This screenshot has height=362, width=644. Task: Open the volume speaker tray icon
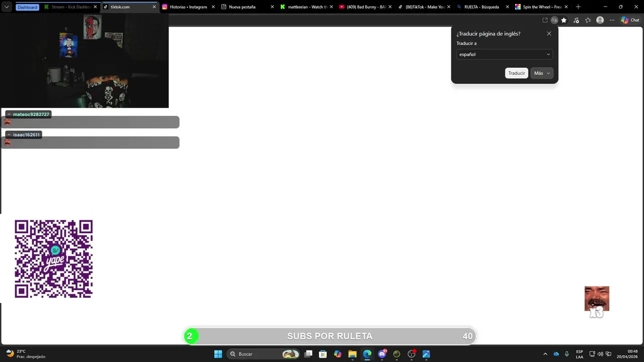click(x=600, y=354)
